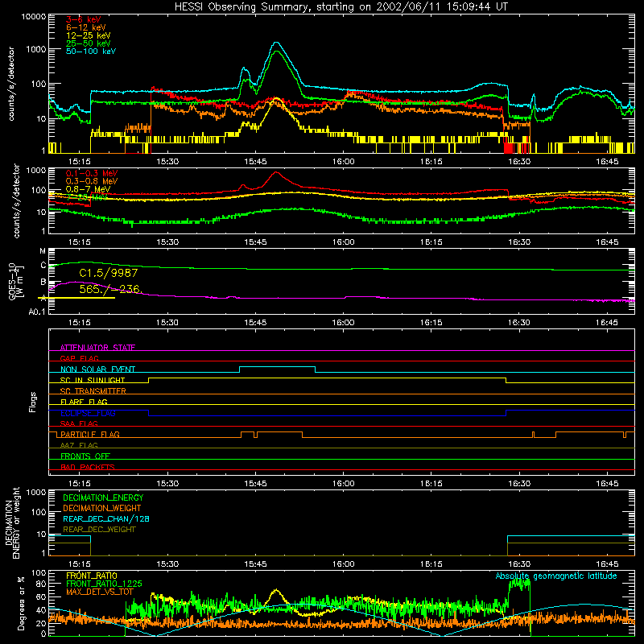
Task: Click the 'A0.1' tick label in GOES panel
Action: point(37,312)
